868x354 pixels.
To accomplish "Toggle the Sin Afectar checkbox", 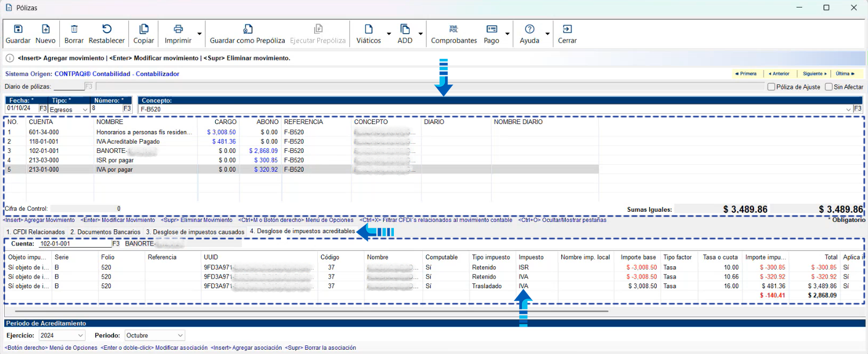I will pos(828,87).
